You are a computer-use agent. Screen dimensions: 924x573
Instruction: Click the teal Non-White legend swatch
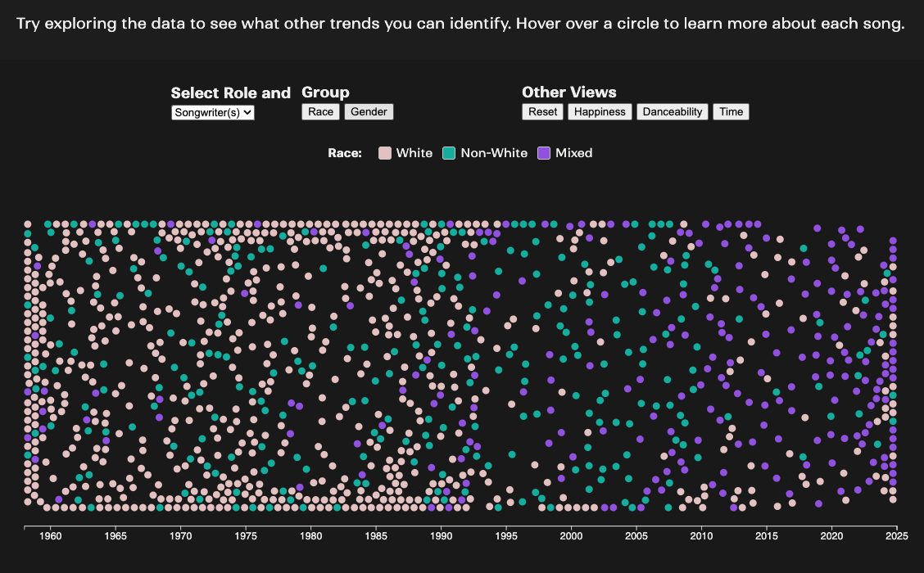[449, 153]
